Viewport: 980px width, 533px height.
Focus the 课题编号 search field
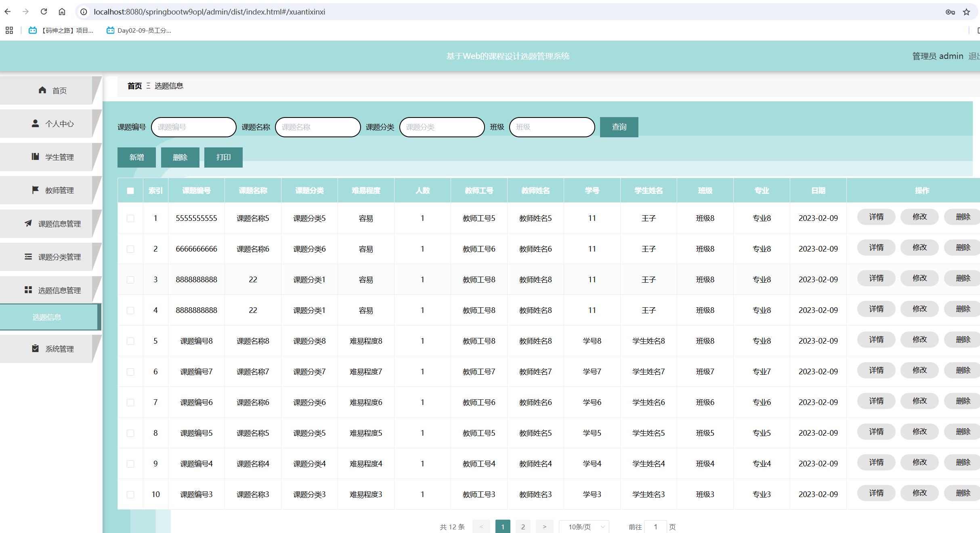click(x=194, y=127)
